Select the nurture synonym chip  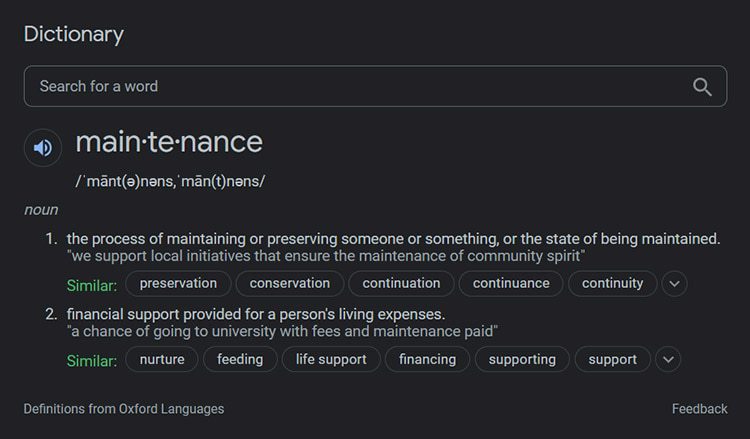162,359
